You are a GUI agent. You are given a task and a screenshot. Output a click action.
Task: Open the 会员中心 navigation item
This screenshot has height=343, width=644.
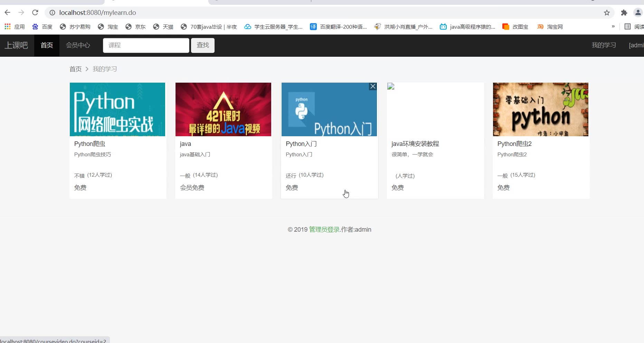point(78,45)
